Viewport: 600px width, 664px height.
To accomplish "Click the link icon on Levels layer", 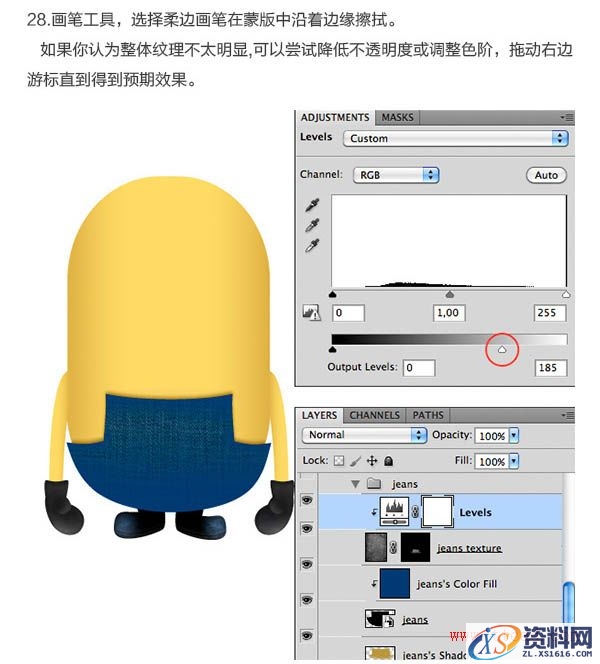I will click(415, 512).
